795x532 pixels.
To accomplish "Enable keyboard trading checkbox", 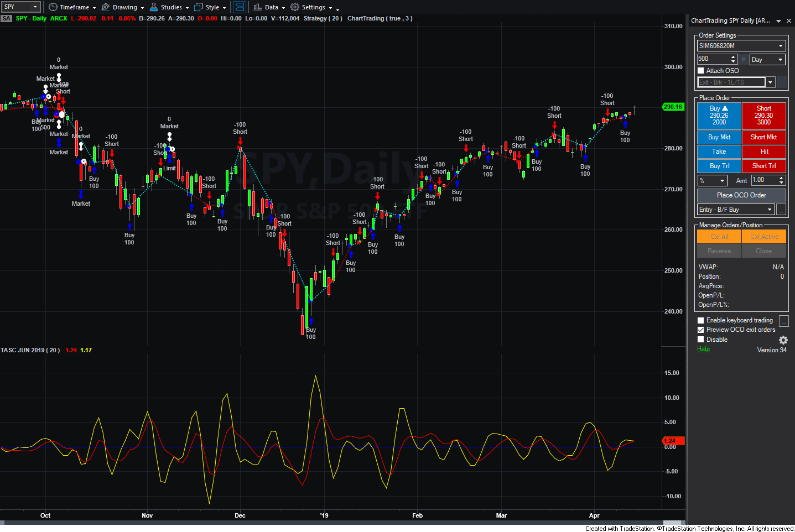I will [x=701, y=321].
